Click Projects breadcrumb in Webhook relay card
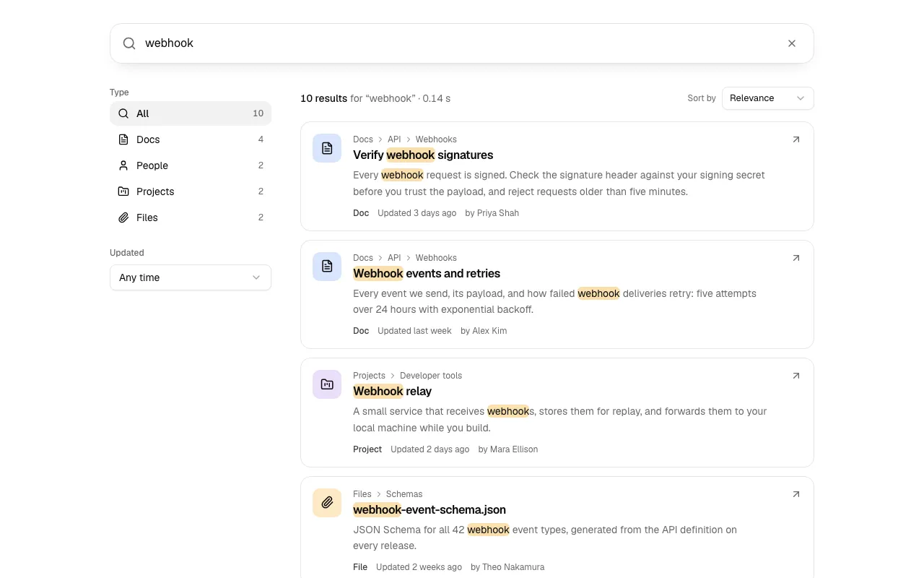The width and height of the screenshot is (924, 578). pyautogui.click(x=370, y=376)
